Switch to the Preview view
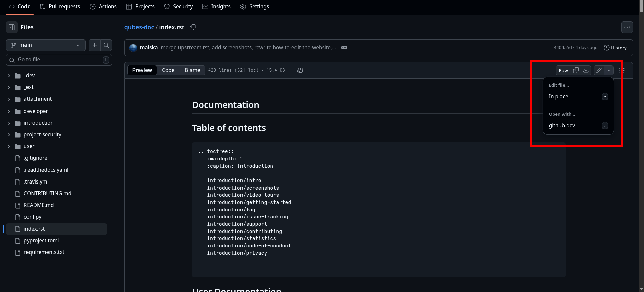The width and height of the screenshot is (644, 292). point(142,70)
